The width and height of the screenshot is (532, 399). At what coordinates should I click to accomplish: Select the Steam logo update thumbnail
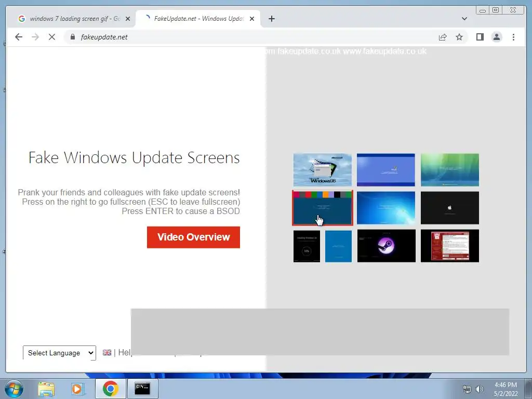tap(386, 246)
